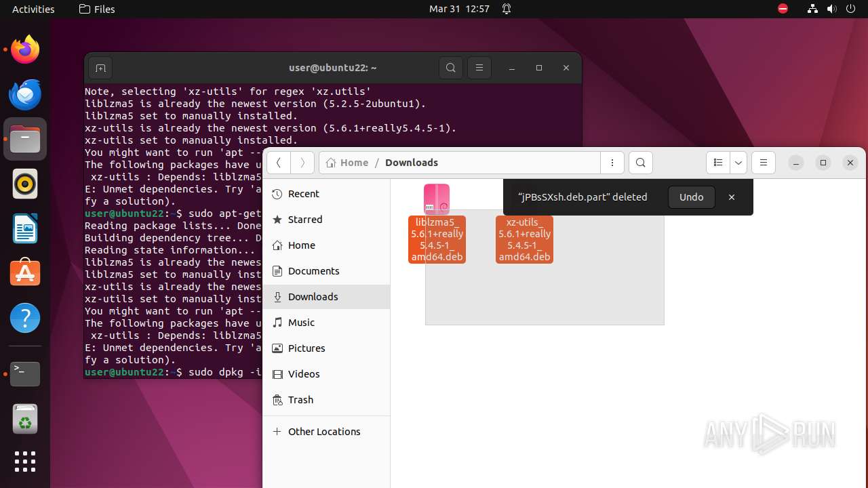Screen dimensions: 868x488
Task: Launch LibreOffice Writer from the dock
Action: coord(25,228)
